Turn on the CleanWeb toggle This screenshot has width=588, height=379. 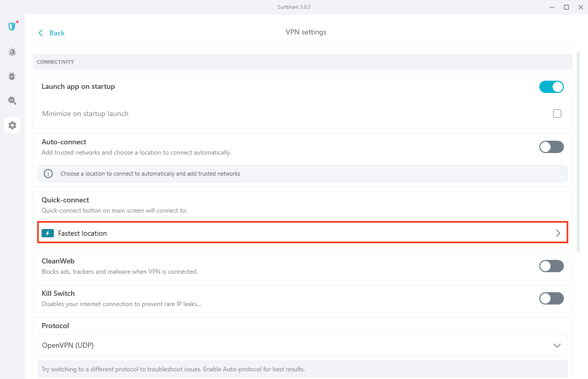point(551,266)
